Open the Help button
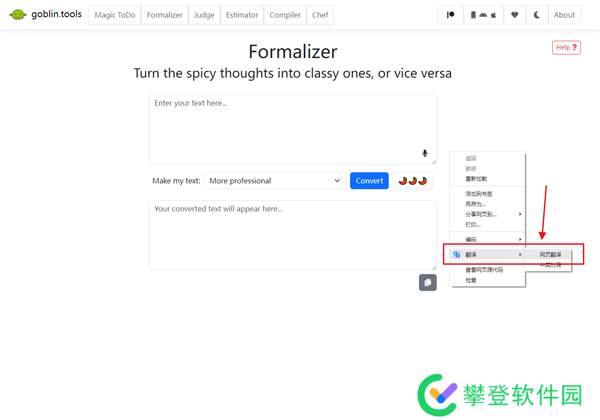This screenshot has width=600, height=420. (x=566, y=47)
